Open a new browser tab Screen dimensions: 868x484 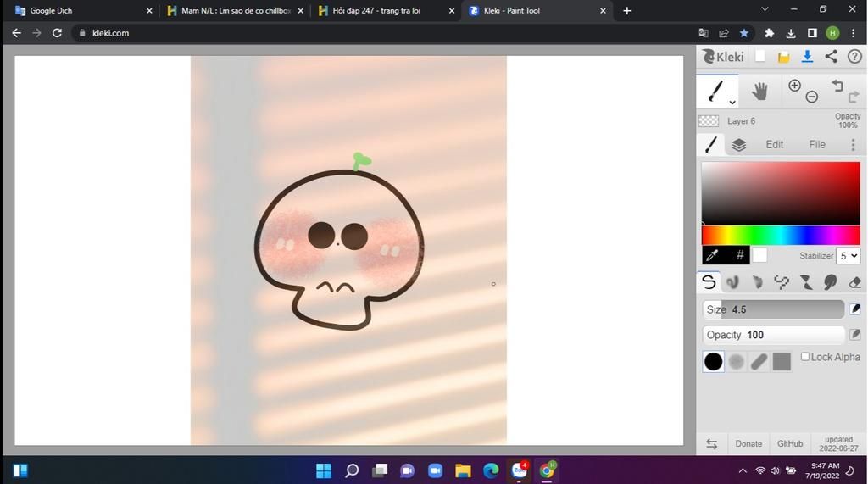(x=626, y=10)
